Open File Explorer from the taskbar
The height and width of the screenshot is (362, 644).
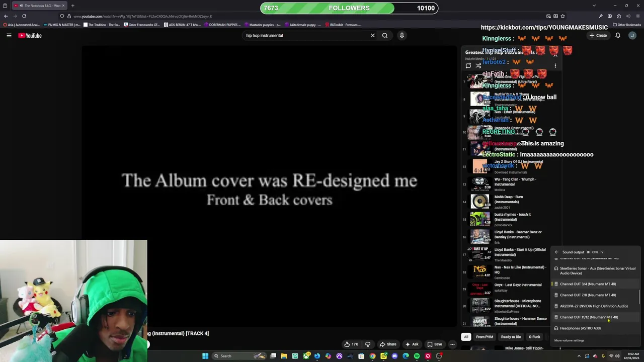tap(284, 356)
